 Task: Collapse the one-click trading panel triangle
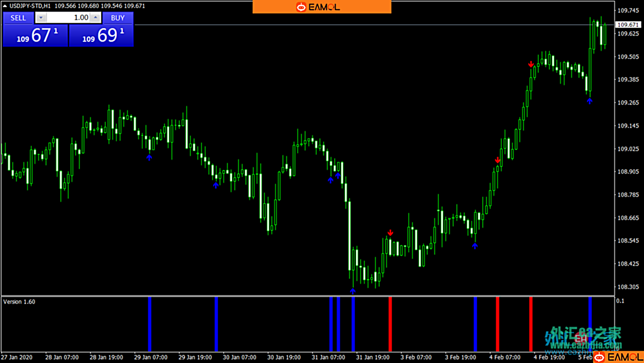point(5,6)
